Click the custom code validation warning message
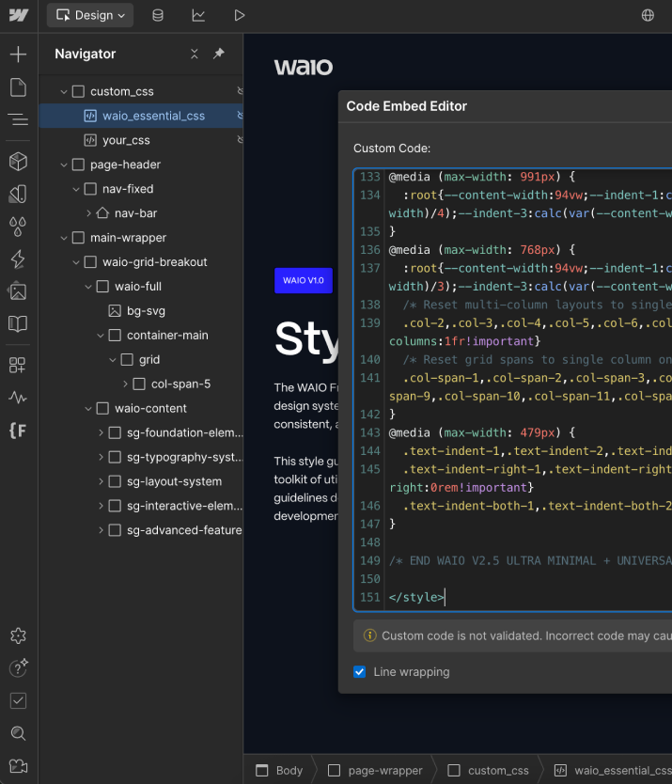 pyautogui.click(x=512, y=636)
